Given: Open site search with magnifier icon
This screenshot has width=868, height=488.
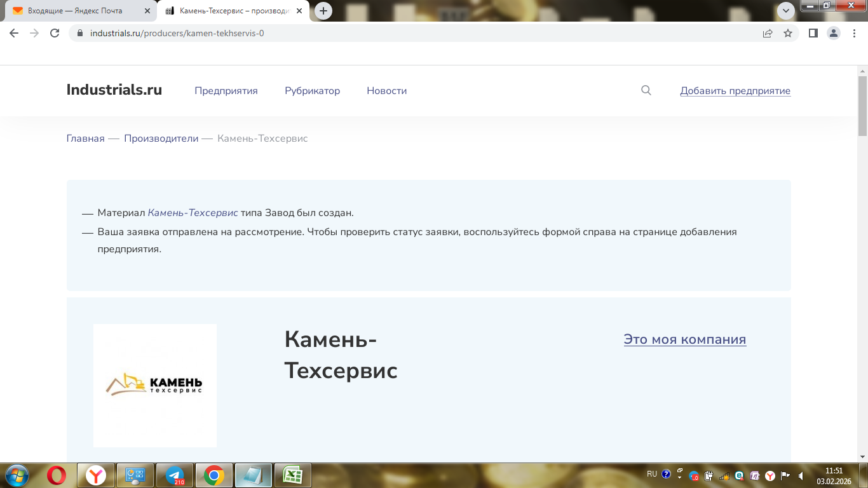Looking at the screenshot, I should pos(646,90).
